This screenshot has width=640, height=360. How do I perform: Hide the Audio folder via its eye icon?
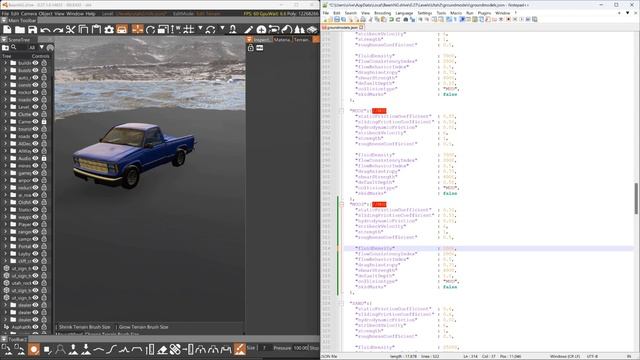(x=36, y=158)
